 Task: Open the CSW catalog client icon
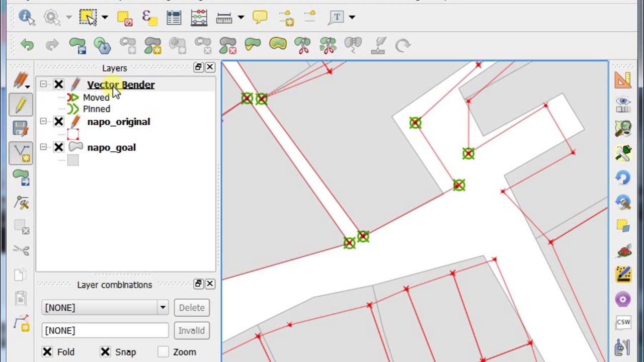coord(623,322)
